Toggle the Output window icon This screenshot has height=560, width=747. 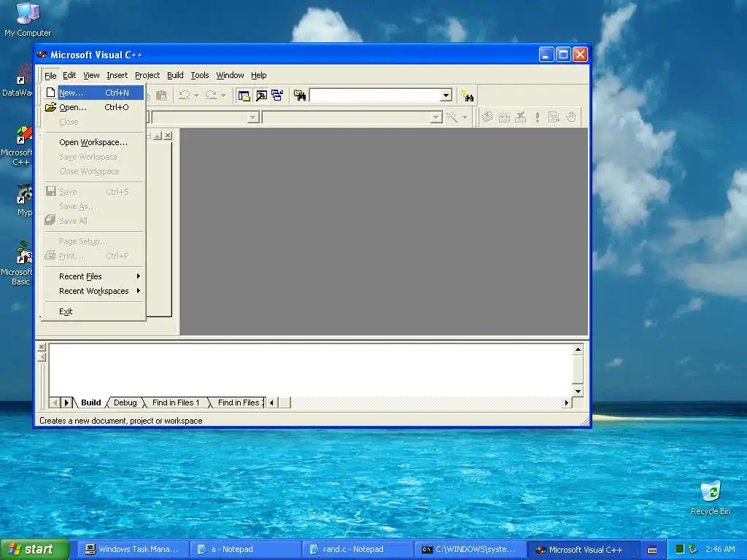tap(261, 96)
